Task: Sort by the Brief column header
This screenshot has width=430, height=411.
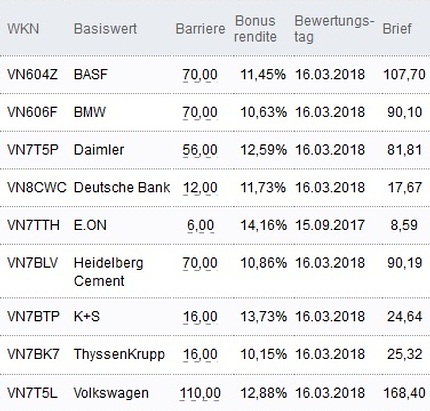Action: click(397, 29)
